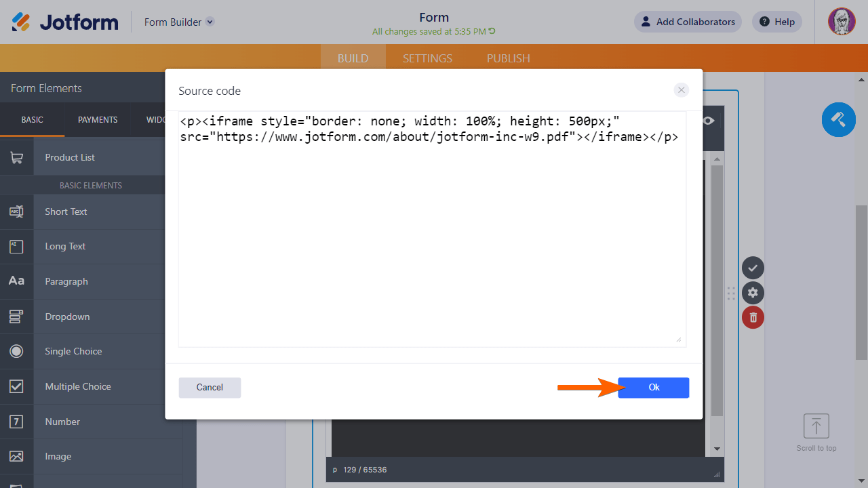Click the 'p' element path in editor status bar
The height and width of the screenshot is (488, 868).
pos(335,470)
